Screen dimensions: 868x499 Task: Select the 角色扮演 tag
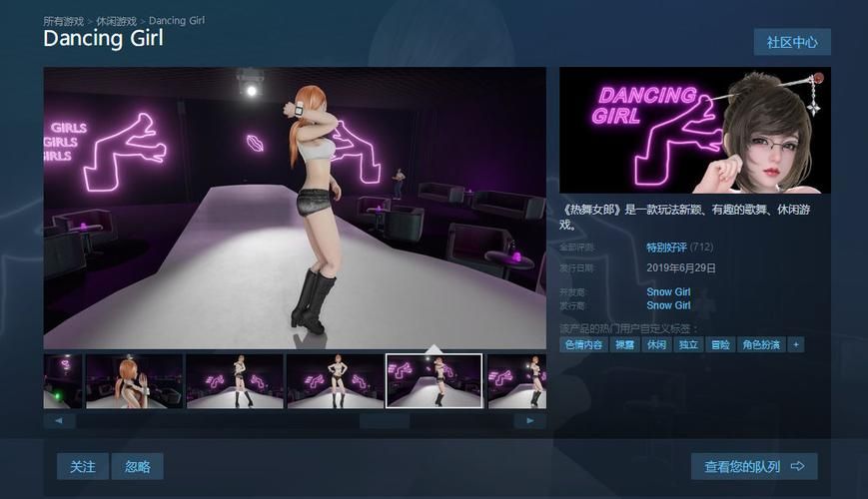click(x=760, y=344)
